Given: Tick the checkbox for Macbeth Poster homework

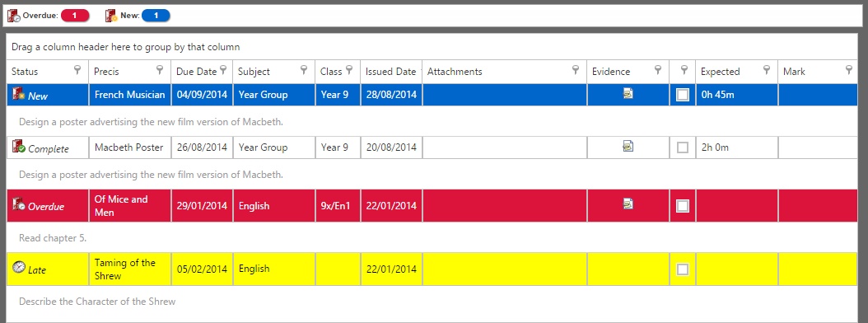Looking at the screenshot, I should point(683,147).
